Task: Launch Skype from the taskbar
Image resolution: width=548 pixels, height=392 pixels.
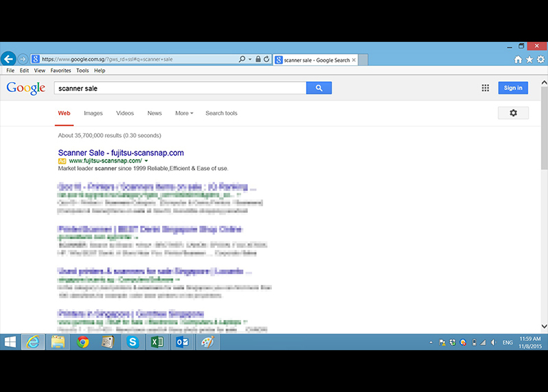Action: 132,341
